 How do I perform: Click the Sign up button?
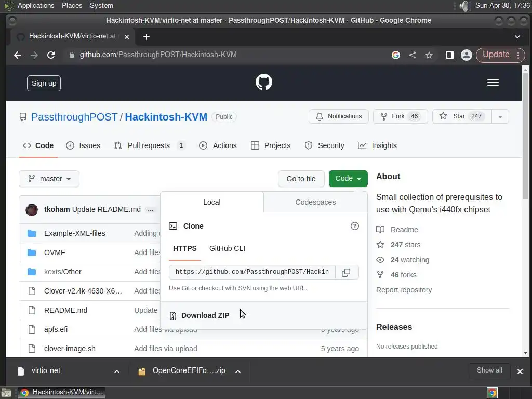(x=44, y=84)
